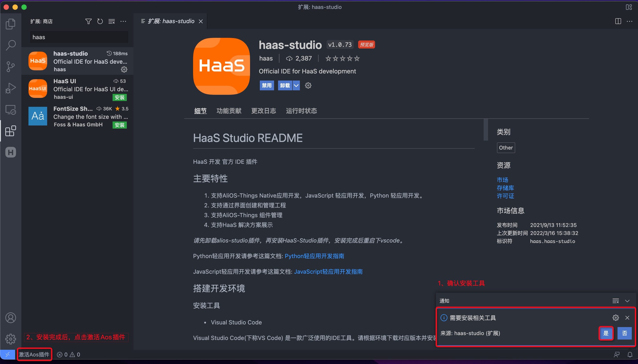Image resolution: width=638 pixels, height=364 pixels.
Task: Switch to the 细节 tab
Action: pos(200,111)
